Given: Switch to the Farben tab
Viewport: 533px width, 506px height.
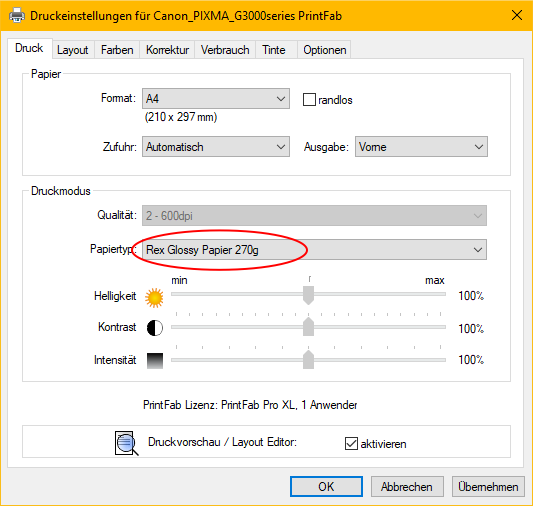Looking at the screenshot, I should (117, 50).
